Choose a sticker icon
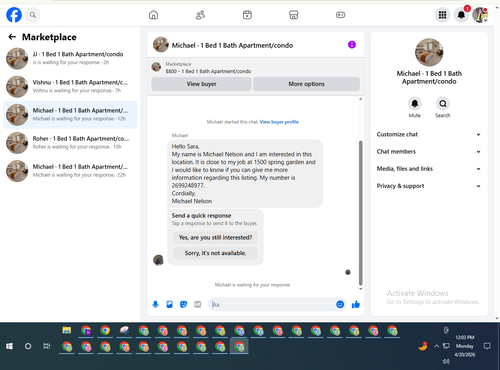The image size is (500, 370). (x=183, y=304)
